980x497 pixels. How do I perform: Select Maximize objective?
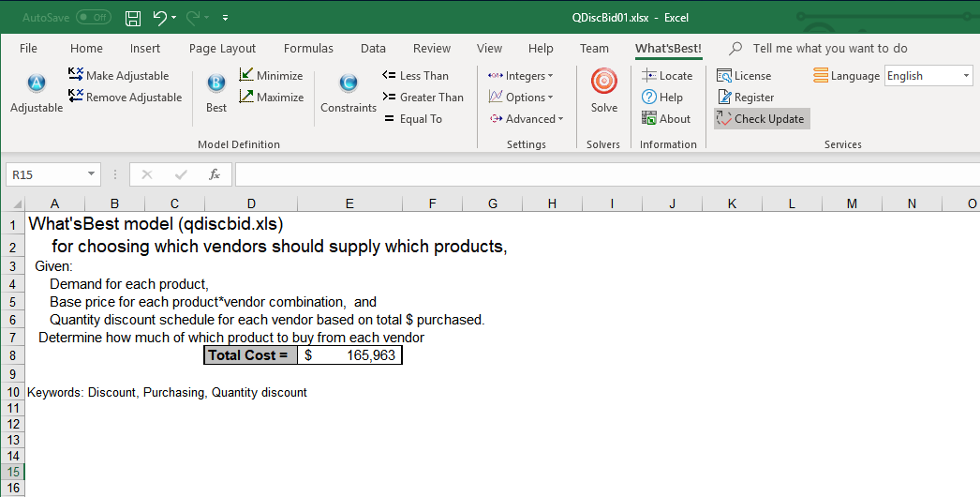[x=272, y=97]
